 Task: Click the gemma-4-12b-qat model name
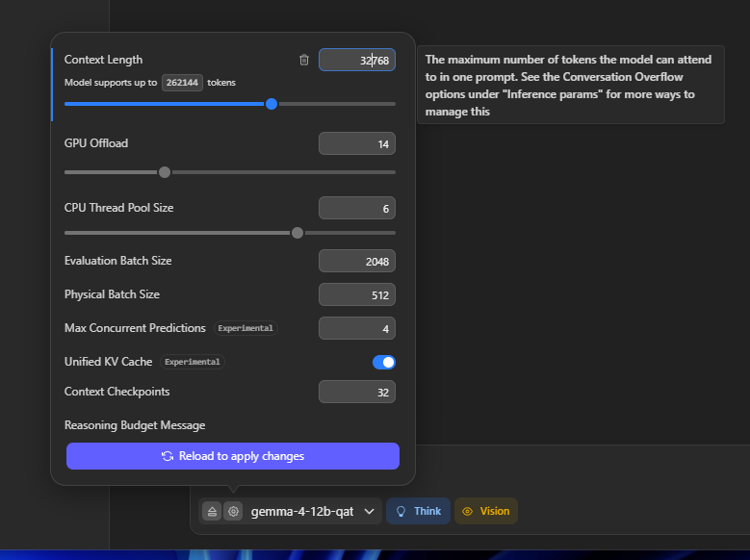click(x=302, y=512)
